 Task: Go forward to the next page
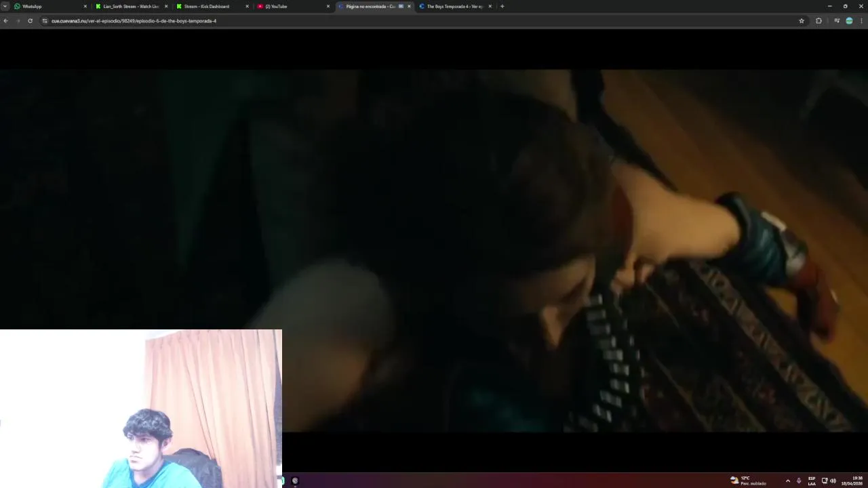18,21
